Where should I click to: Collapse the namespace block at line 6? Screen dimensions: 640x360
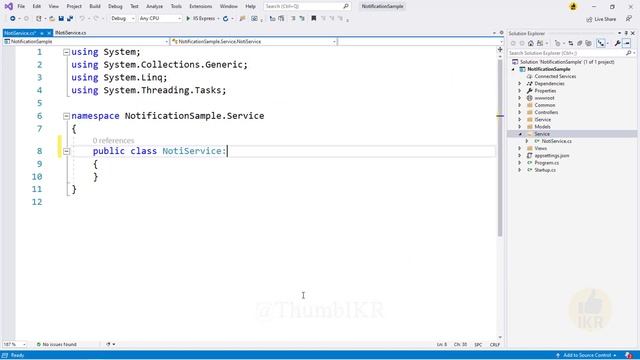66,116
